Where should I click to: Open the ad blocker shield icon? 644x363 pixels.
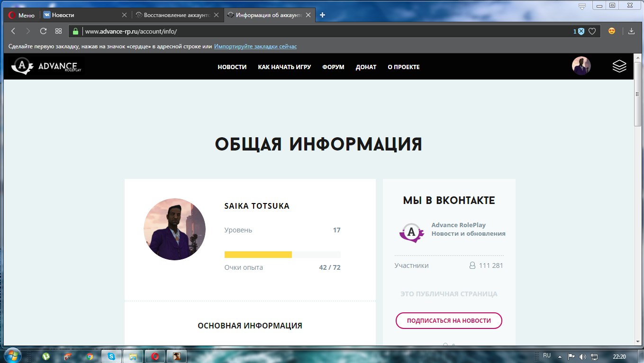(x=581, y=31)
